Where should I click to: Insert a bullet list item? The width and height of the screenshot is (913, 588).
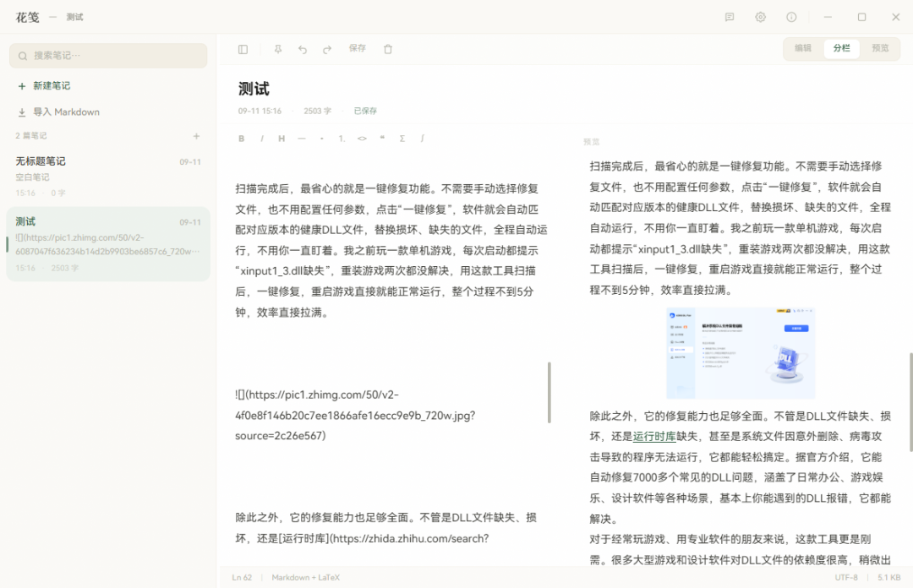[x=321, y=139]
